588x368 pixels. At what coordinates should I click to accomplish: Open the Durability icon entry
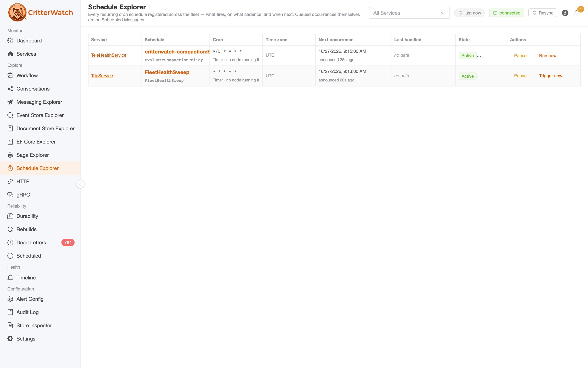pos(10,216)
